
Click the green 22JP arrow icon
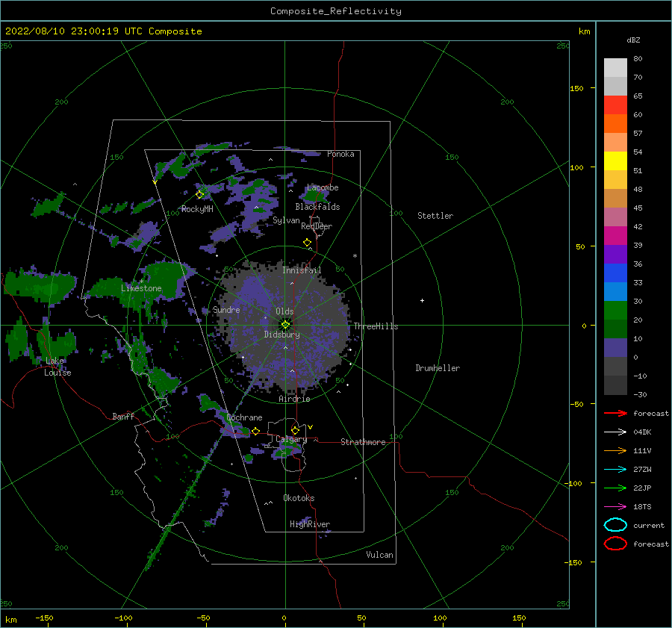point(615,488)
